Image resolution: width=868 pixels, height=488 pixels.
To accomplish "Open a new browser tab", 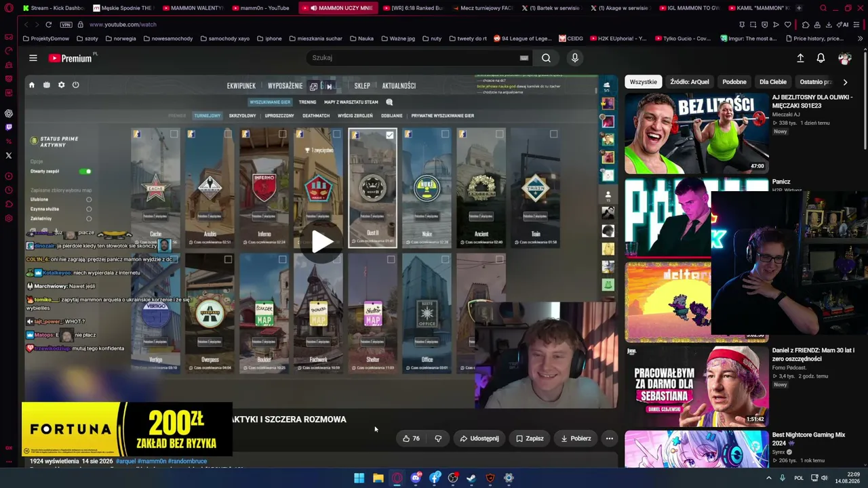I will pos(799,8).
